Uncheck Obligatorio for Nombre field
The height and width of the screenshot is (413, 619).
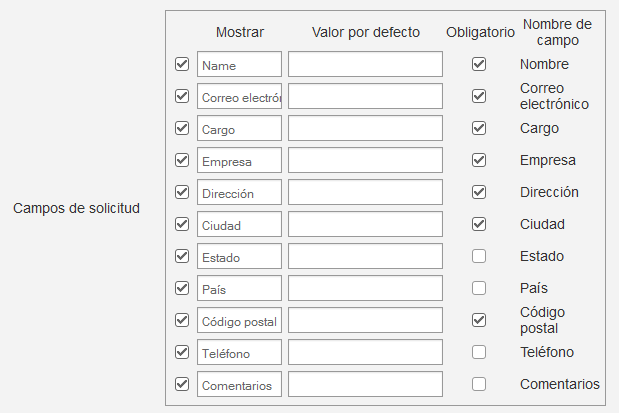[x=479, y=64]
